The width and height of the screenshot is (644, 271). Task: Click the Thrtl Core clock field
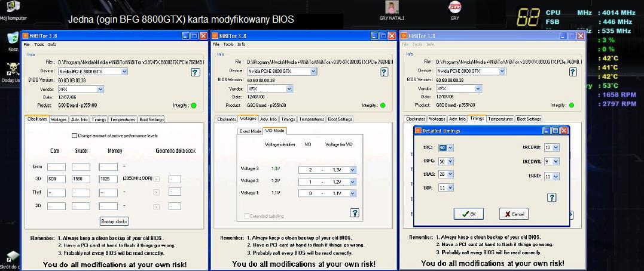(x=56, y=193)
